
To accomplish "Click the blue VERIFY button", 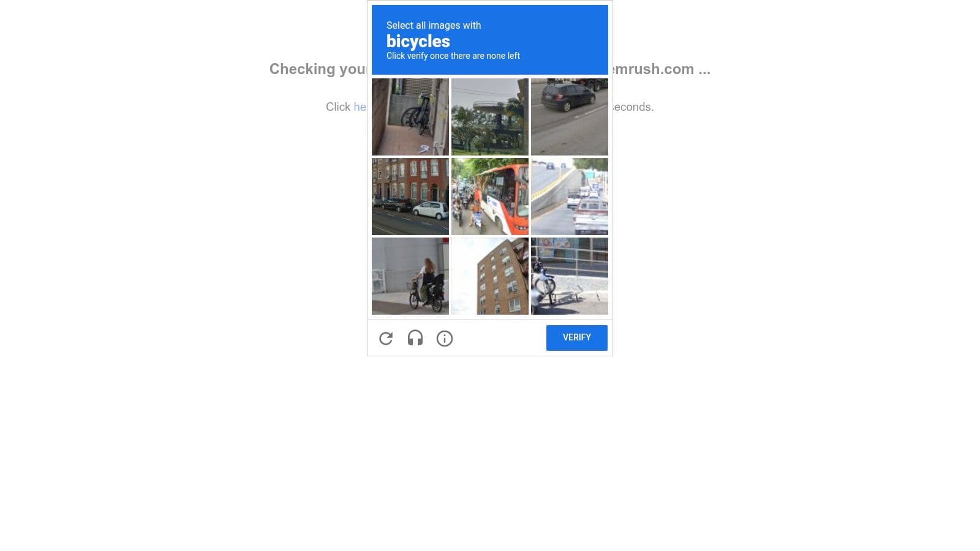I will [577, 338].
